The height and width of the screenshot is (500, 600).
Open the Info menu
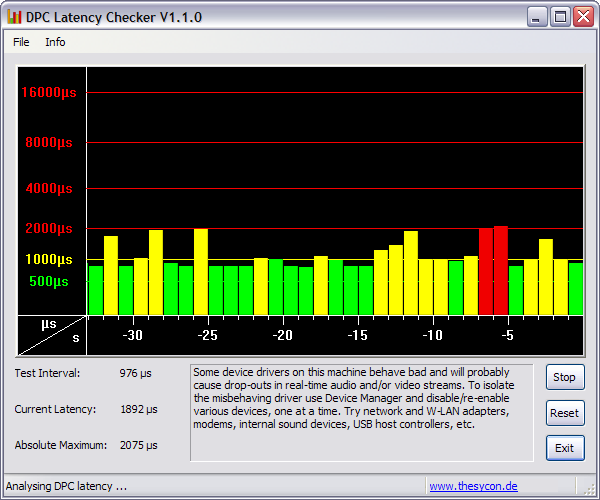pos(55,42)
